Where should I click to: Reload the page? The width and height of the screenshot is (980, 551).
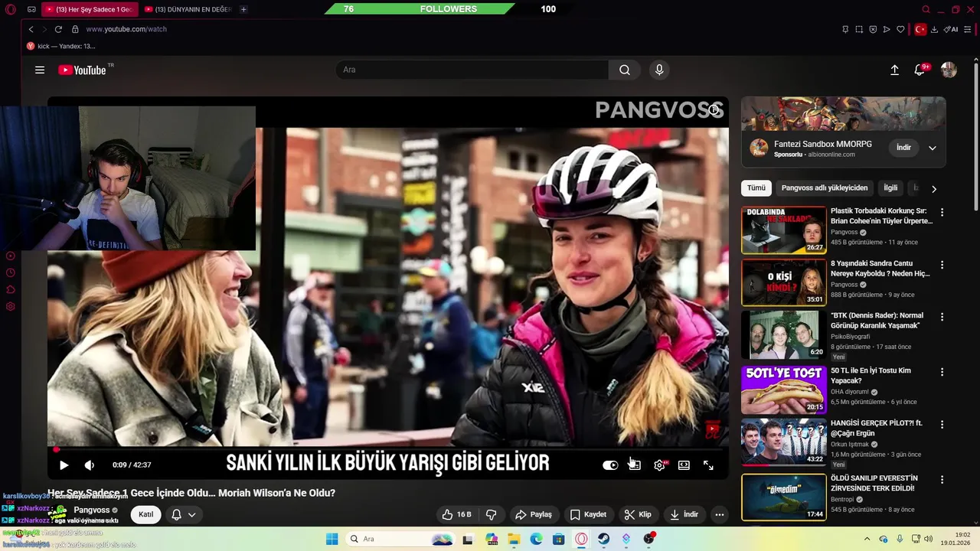[x=58, y=29]
